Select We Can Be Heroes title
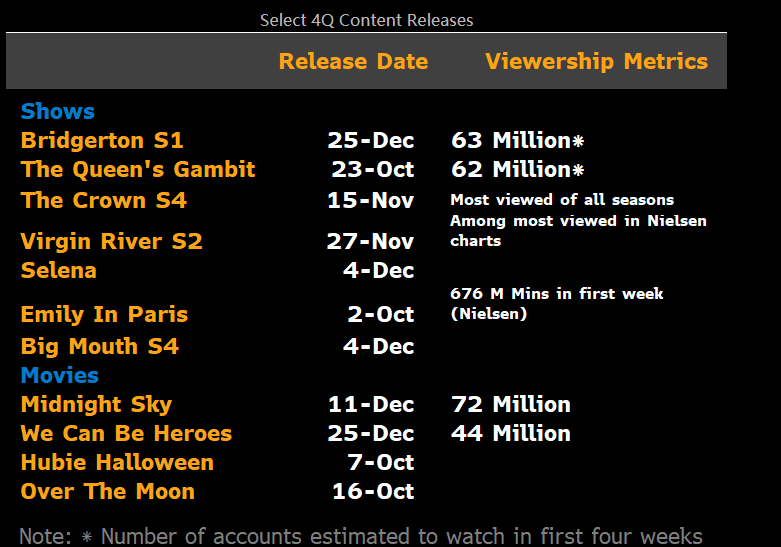 (127, 433)
